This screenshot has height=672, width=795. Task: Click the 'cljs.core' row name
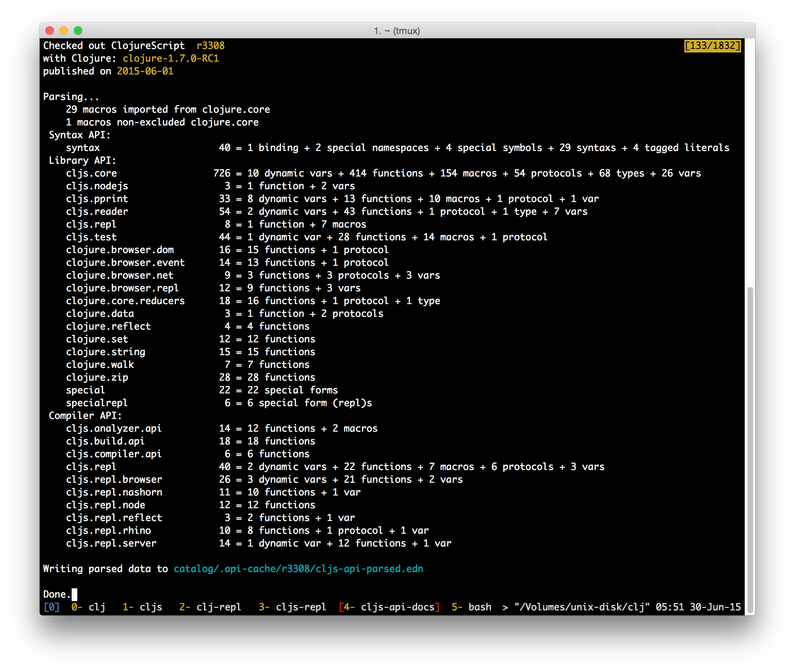(91, 173)
